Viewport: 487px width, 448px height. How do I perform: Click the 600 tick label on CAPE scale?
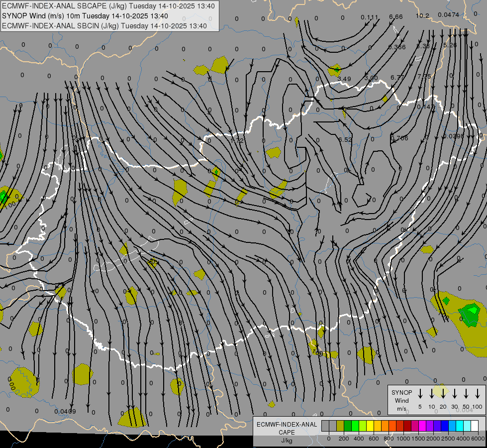pyautogui.click(x=374, y=439)
